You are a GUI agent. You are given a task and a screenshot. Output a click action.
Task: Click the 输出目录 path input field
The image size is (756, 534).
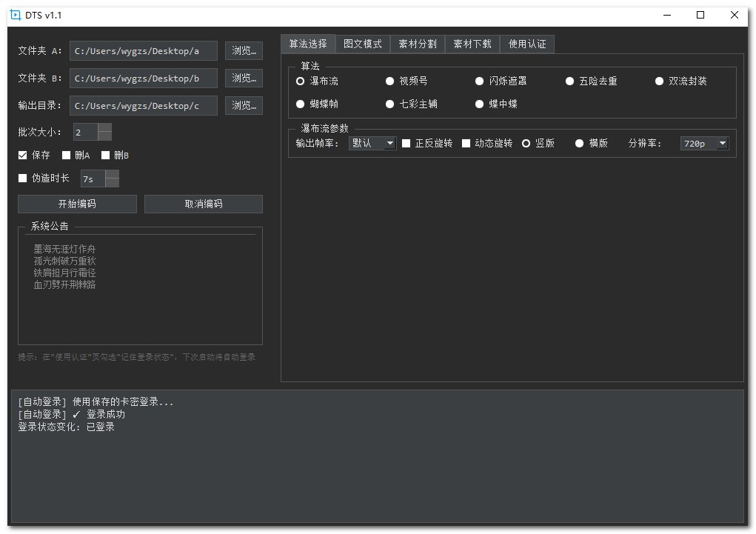click(x=144, y=106)
